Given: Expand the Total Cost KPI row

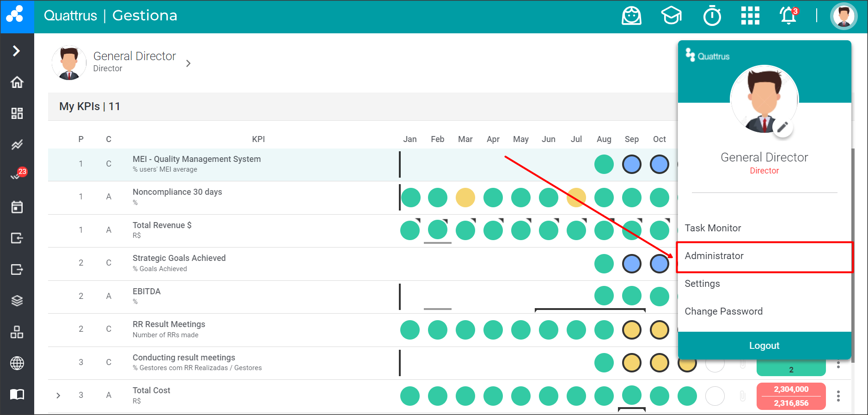Looking at the screenshot, I should [x=58, y=396].
